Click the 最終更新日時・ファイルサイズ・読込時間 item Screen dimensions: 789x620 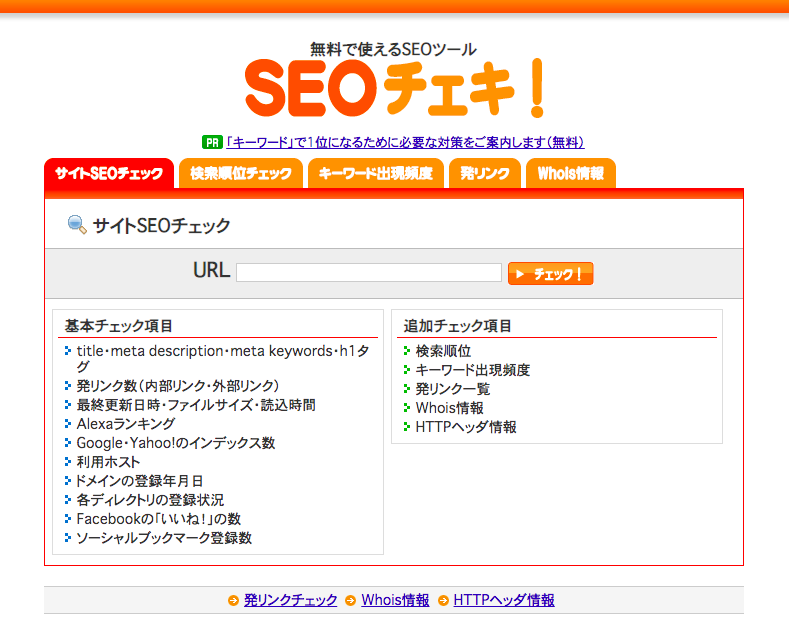pyautogui.click(x=196, y=405)
